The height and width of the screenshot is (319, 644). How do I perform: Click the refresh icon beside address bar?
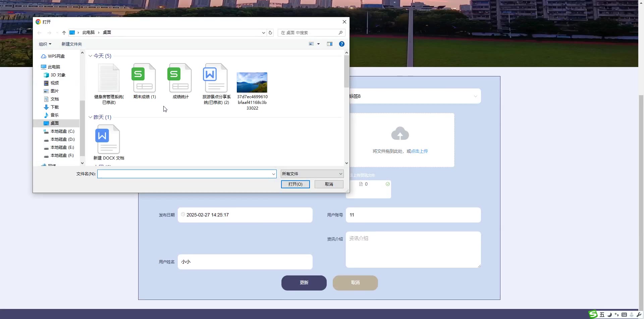click(x=270, y=33)
